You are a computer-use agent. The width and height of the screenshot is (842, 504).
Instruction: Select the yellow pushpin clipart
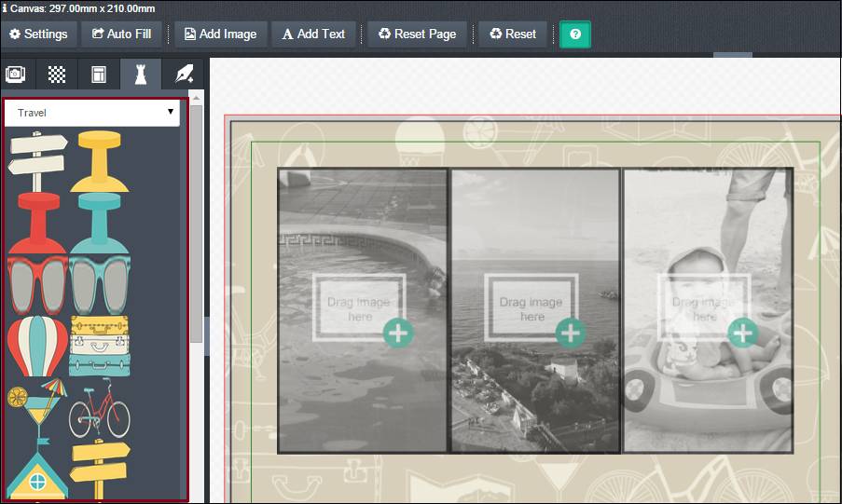tap(99, 159)
